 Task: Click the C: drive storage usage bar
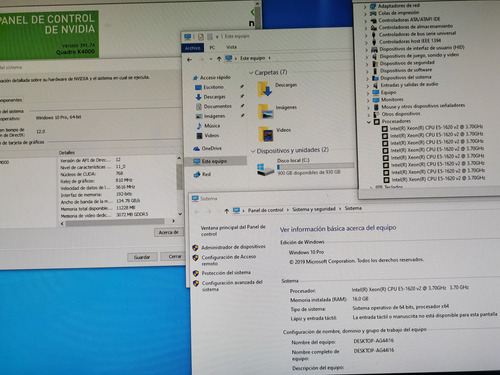(315, 166)
